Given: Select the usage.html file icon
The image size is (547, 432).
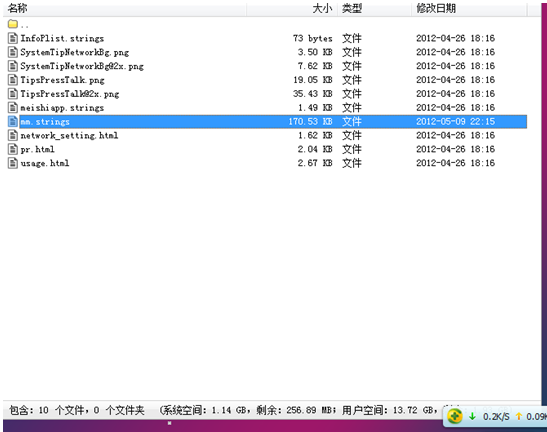Looking at the screenshot, I should tap(13, 163).
